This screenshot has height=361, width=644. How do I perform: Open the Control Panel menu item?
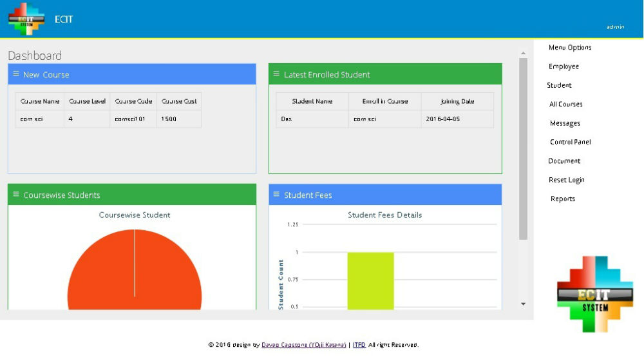570,142
